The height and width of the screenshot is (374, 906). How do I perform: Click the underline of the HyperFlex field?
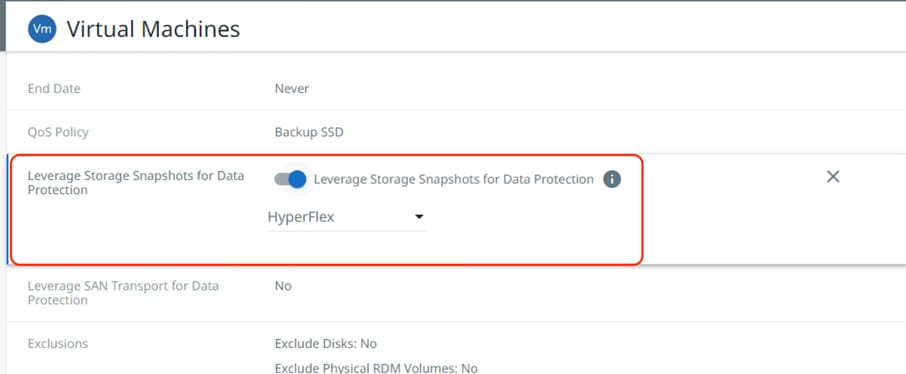click(347, 231)
